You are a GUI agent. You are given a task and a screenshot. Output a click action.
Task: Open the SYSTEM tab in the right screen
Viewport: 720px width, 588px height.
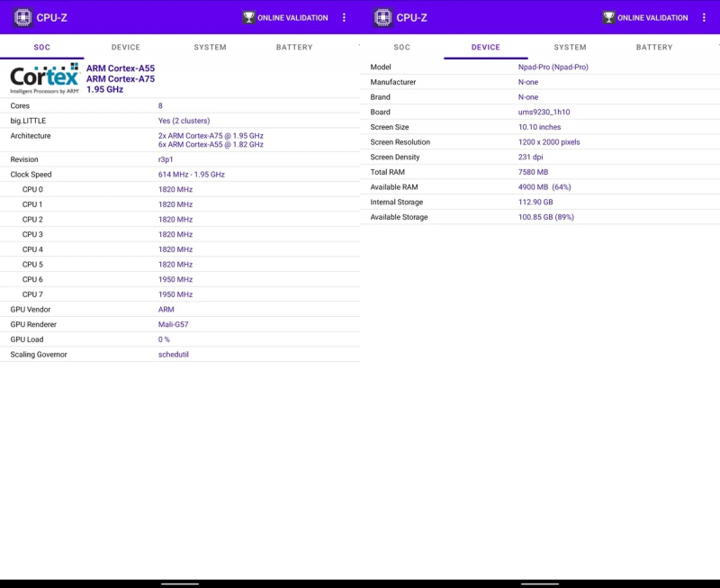pos(570,47)
